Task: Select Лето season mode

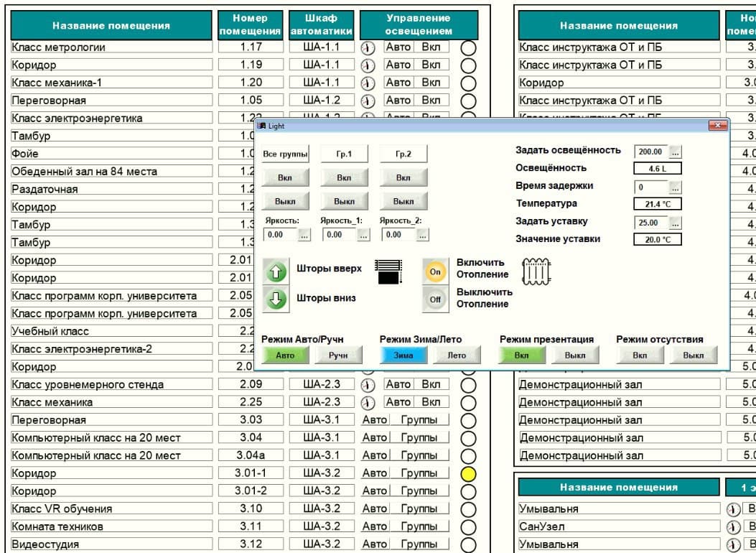Action: coord(457,355)
